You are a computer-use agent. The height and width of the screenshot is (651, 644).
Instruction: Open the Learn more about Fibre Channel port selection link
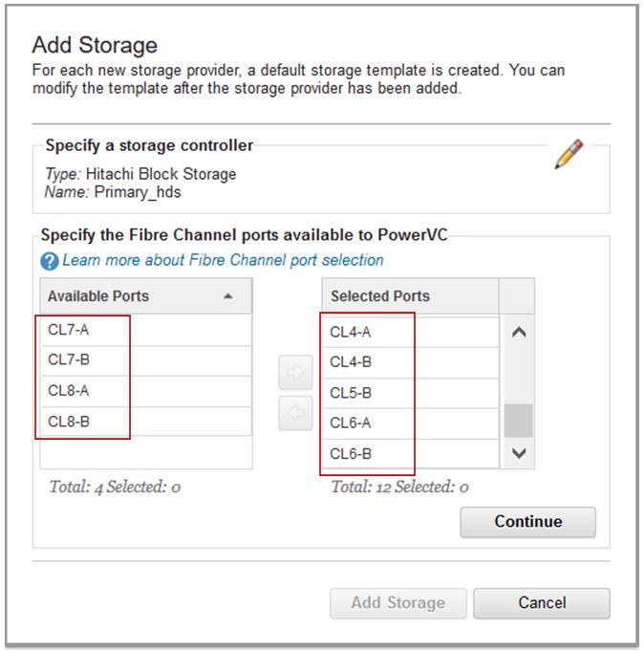coord(223,260)
